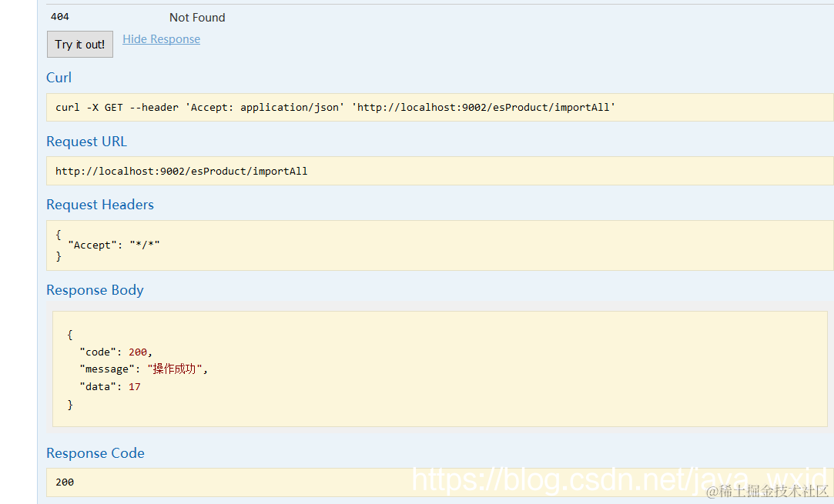834x504 pixels.
Task: Click the Try it out! button
Action: [80, 44]
